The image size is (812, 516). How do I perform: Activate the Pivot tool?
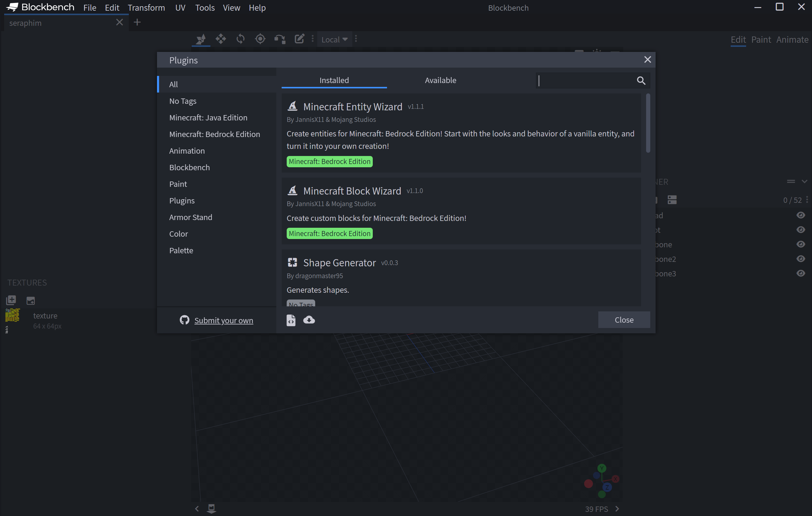tap(260, 39)
